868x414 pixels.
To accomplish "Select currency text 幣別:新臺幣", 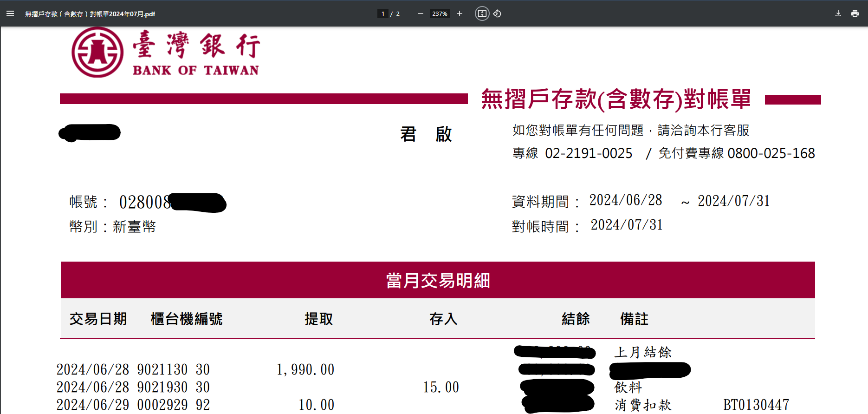I will point(113,227).
